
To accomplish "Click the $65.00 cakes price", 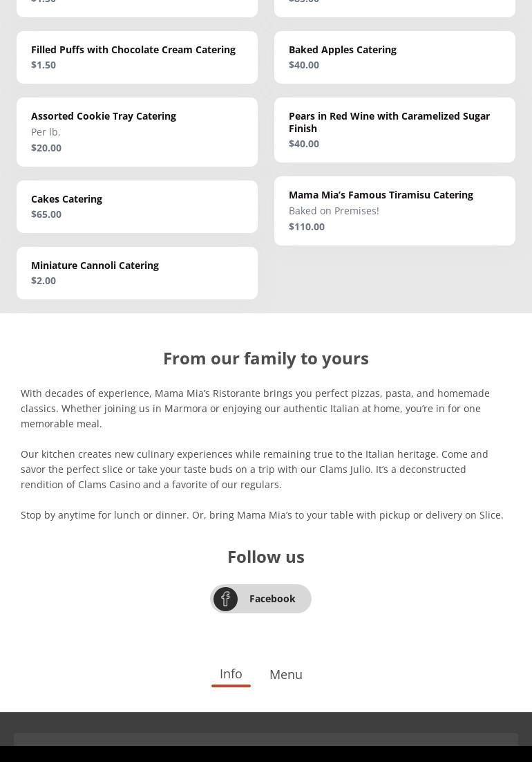I will [46, 214].
